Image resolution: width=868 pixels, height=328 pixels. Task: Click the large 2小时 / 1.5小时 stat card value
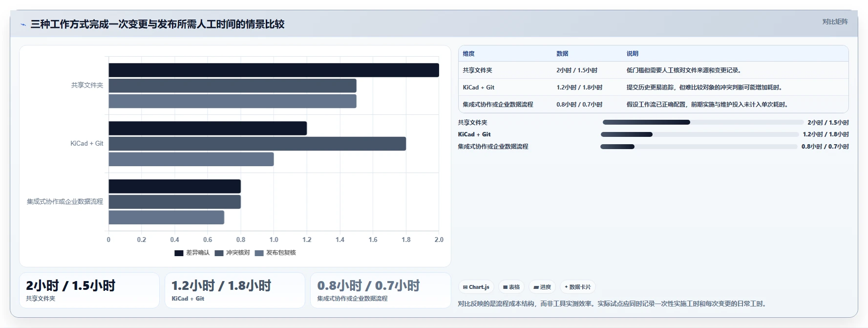[x=70, y=285]
